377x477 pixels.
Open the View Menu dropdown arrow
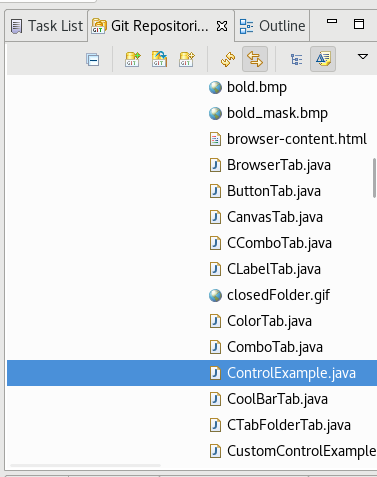click(x=363, y=57)
